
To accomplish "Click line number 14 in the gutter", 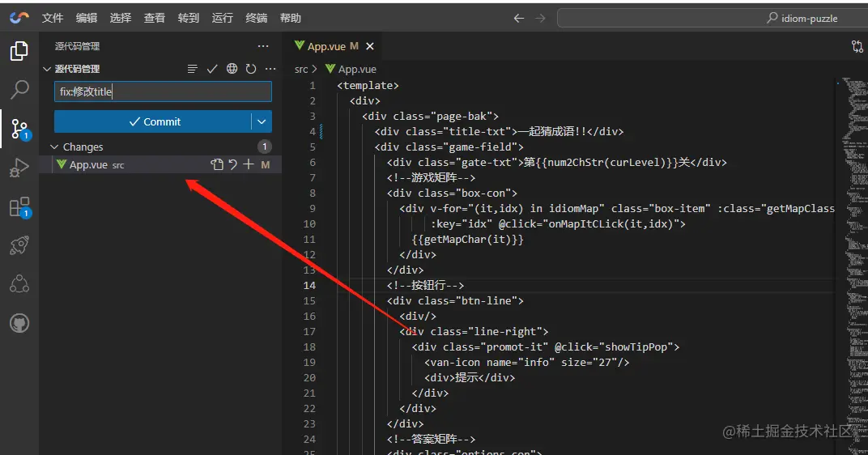I will 308,285.
